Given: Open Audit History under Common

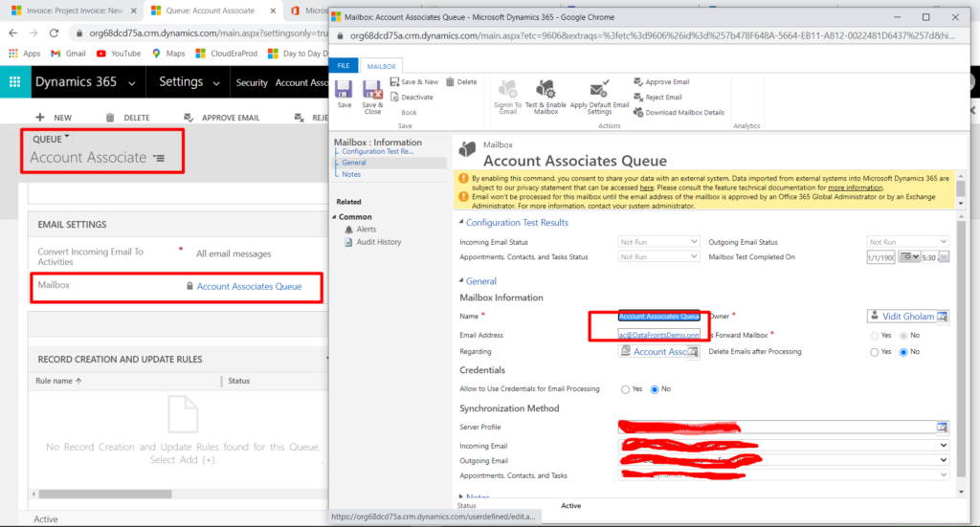Looking at the screenshot, I should tap(379, 242).
